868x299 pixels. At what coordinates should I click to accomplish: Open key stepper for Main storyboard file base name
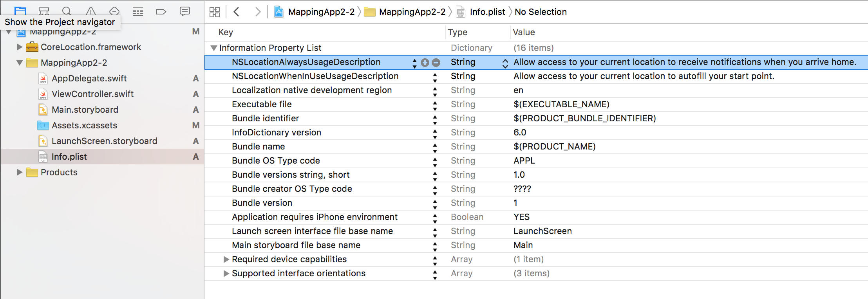click(435, 246)
